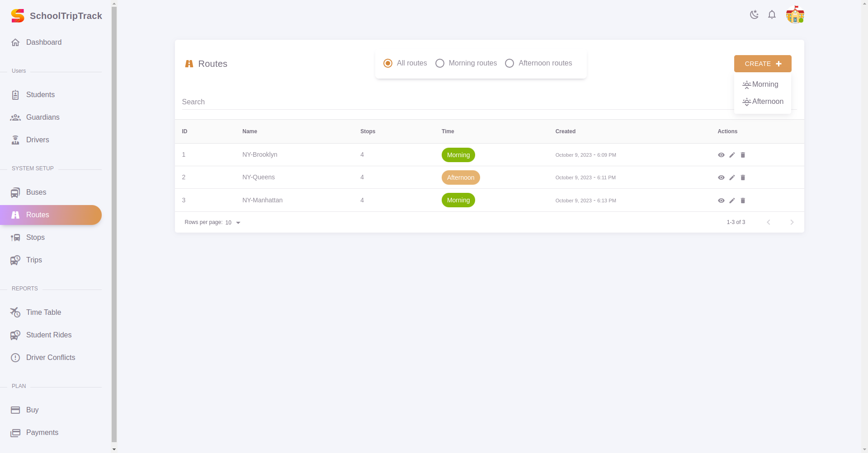Open the Dashboard from the sidebar
The height and width of the screenshot is (453, 868).
point(43,42)
